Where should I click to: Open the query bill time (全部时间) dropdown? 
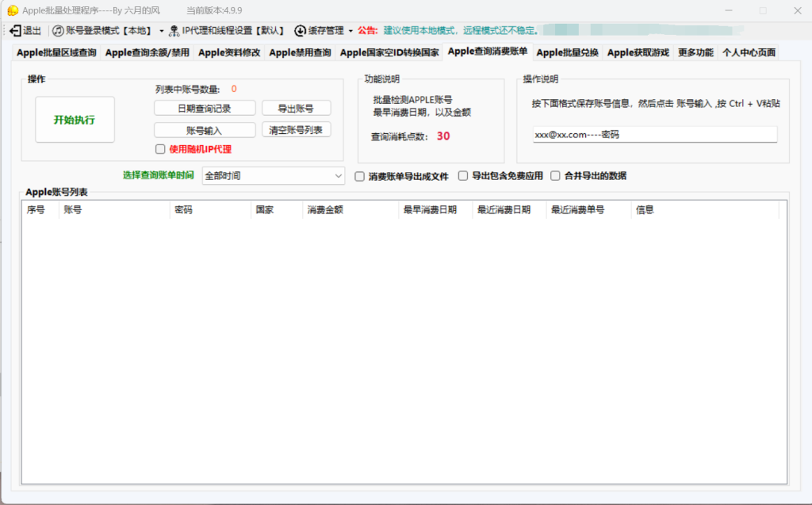[x=273, y=175]
